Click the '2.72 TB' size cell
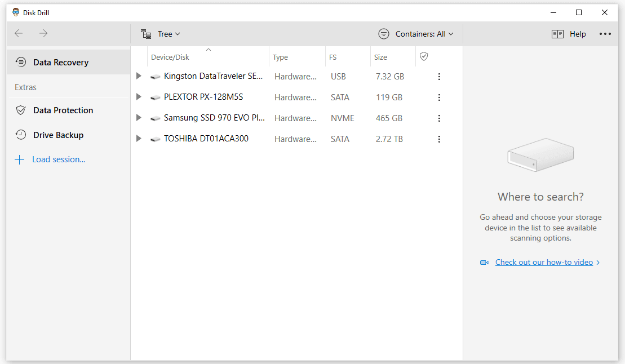Image resolution: width=625 pixels, height=364 pixels. [389, 139]
